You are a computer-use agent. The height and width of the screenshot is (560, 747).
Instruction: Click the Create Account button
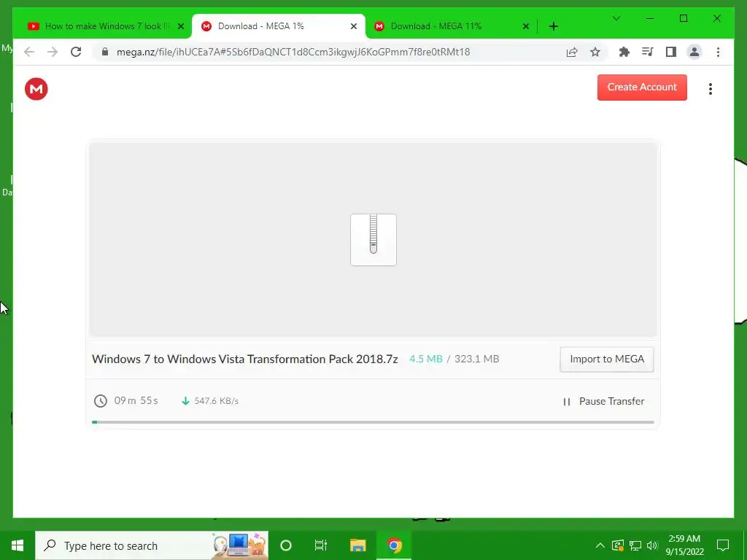[x=642, y=87]
